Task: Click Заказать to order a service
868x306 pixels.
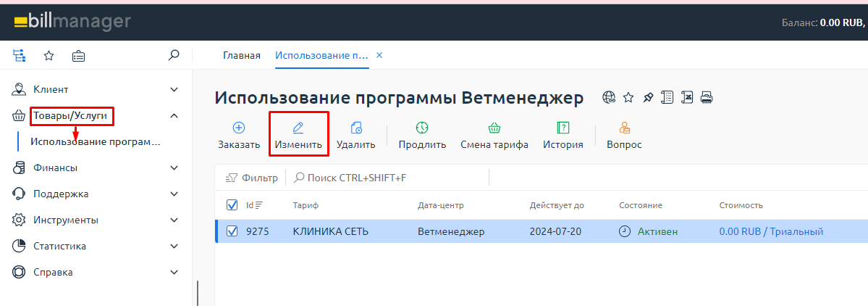Action: 239,136
